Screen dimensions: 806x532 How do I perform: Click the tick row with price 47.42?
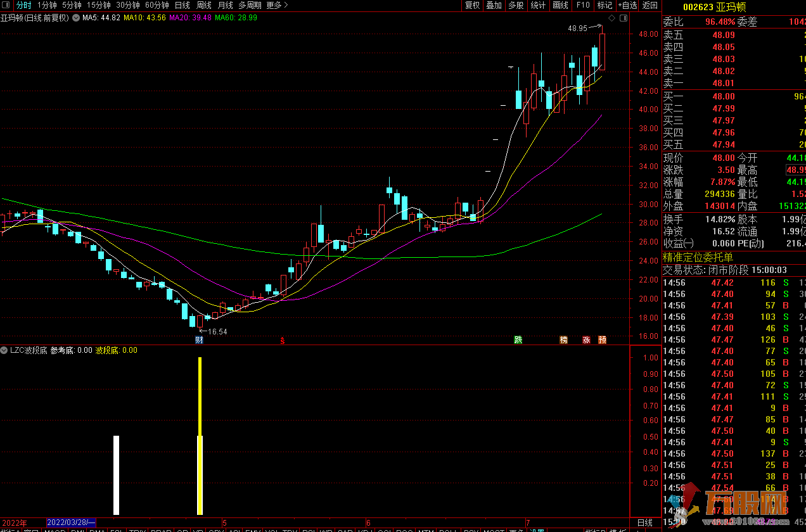[x=734, y=282]
